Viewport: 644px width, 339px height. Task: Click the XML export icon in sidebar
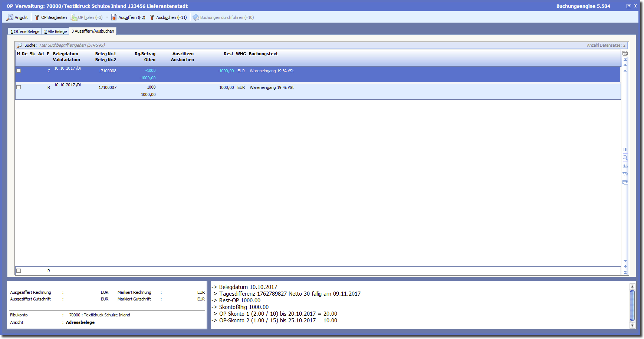625,166
